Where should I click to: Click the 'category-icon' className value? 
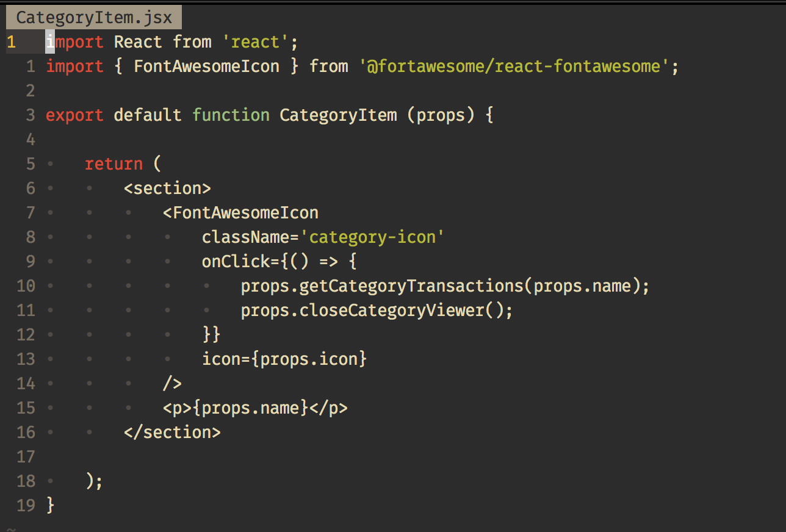click(372, 237)
